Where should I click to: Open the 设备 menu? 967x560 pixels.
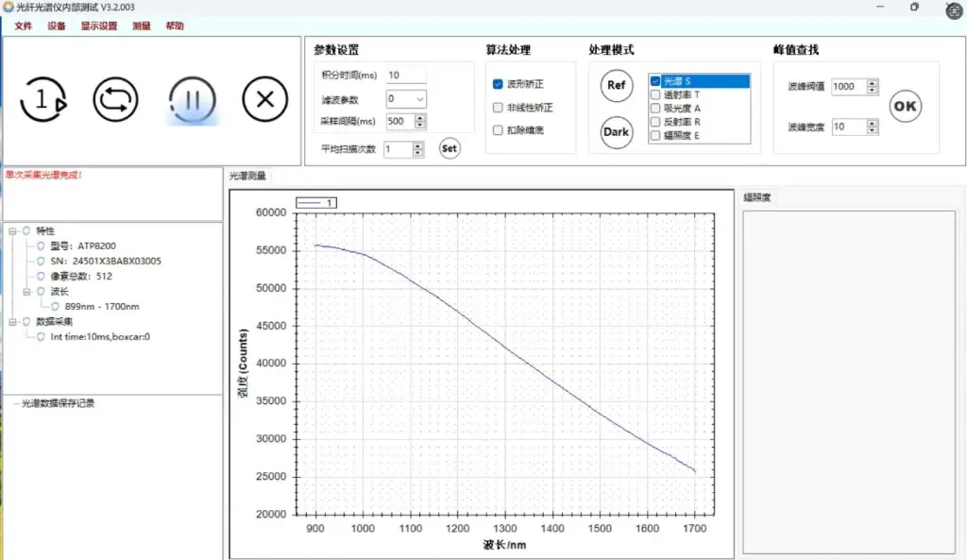pyautogui.click(x=56, y=25)
